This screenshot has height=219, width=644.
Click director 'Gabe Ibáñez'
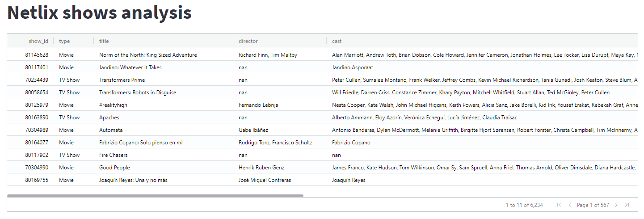pos(253,130)
